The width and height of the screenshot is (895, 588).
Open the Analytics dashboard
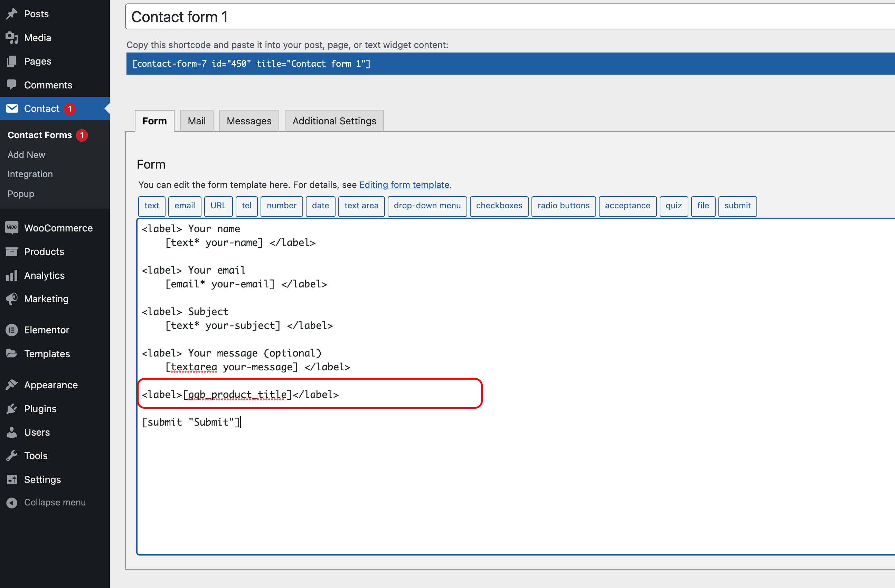[44, 275]
